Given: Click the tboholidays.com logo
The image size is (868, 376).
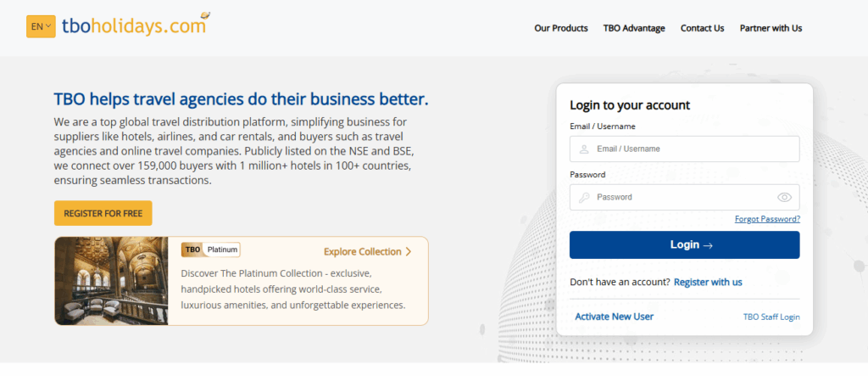Looking at the screenshot, I should point(134,26).
